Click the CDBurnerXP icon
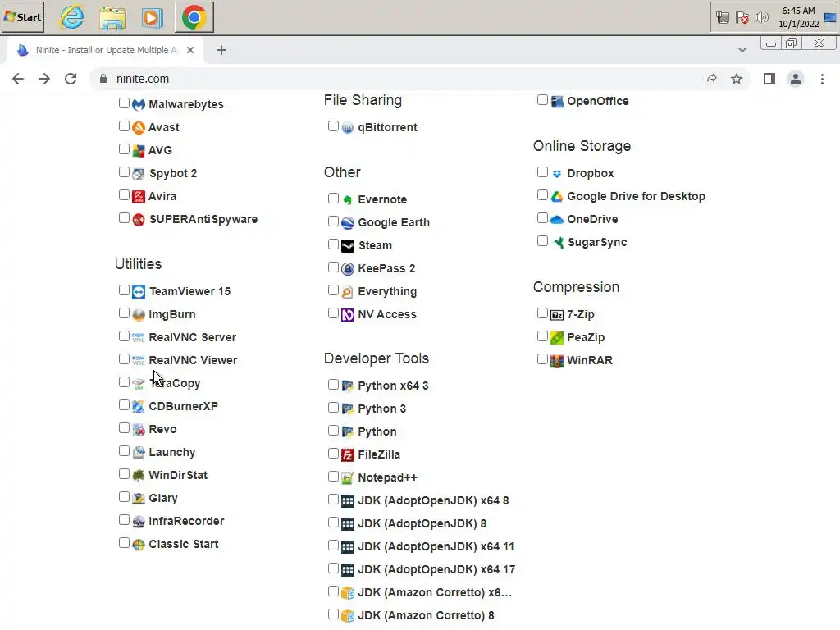 (138, 407)
